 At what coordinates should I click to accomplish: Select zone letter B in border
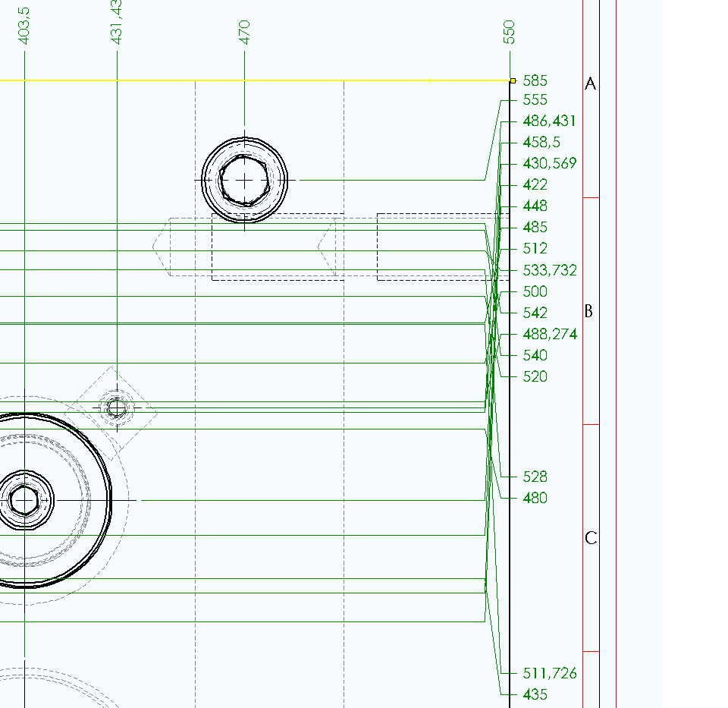coord(588,311)
